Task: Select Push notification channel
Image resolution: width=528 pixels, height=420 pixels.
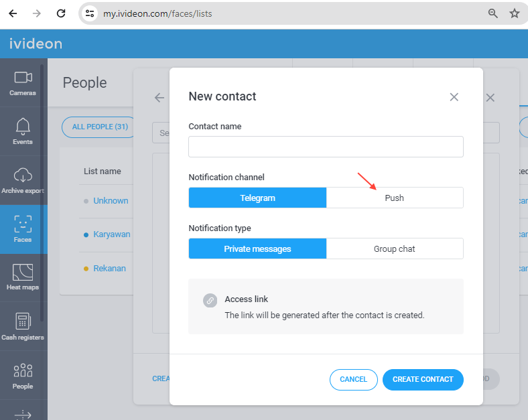Action: point(395,198)
